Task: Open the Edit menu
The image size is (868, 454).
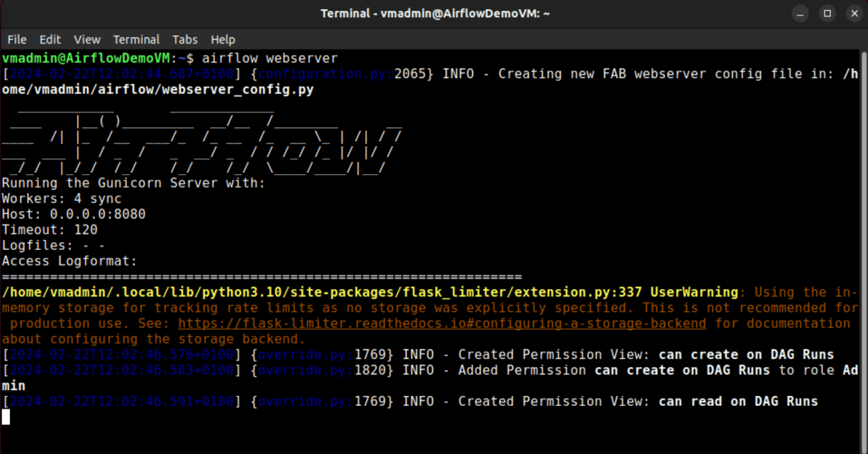Action: pyautogui.click(x=50, y=39)
